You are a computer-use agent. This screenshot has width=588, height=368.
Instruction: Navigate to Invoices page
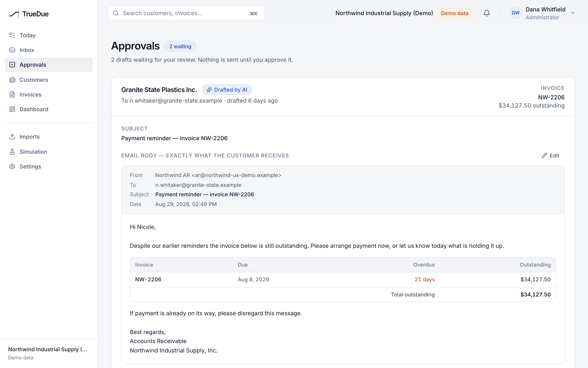point(49,94)
